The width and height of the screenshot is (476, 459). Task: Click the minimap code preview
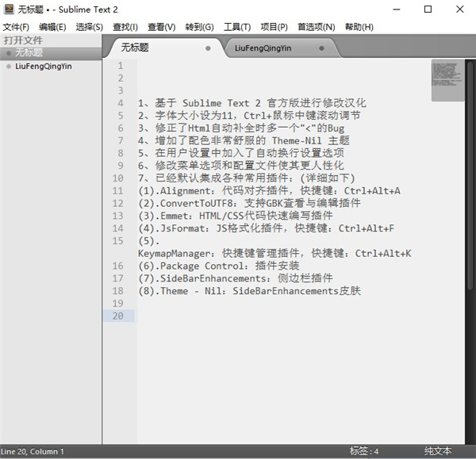[x=447, y=80]
